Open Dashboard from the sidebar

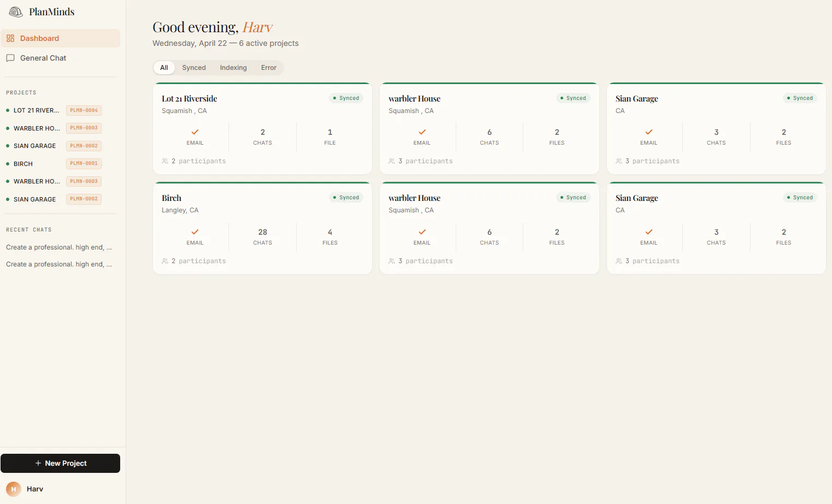[x=60, y=38]
